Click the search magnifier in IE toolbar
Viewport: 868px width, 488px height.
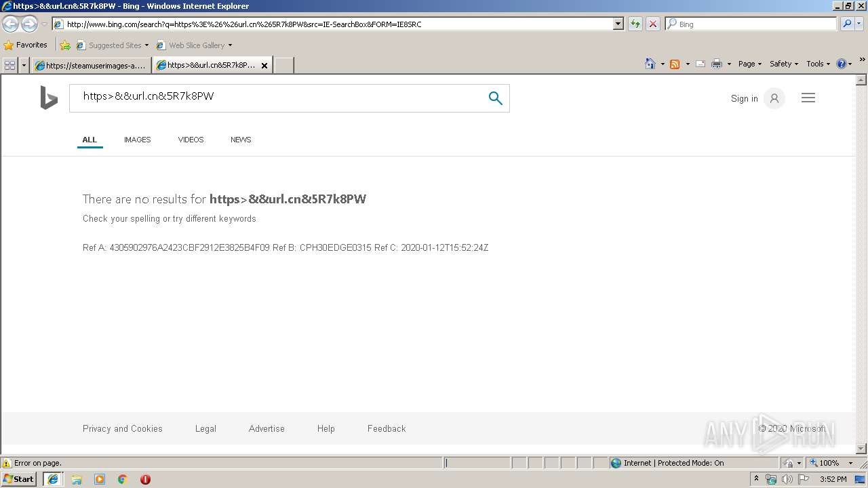847,24
